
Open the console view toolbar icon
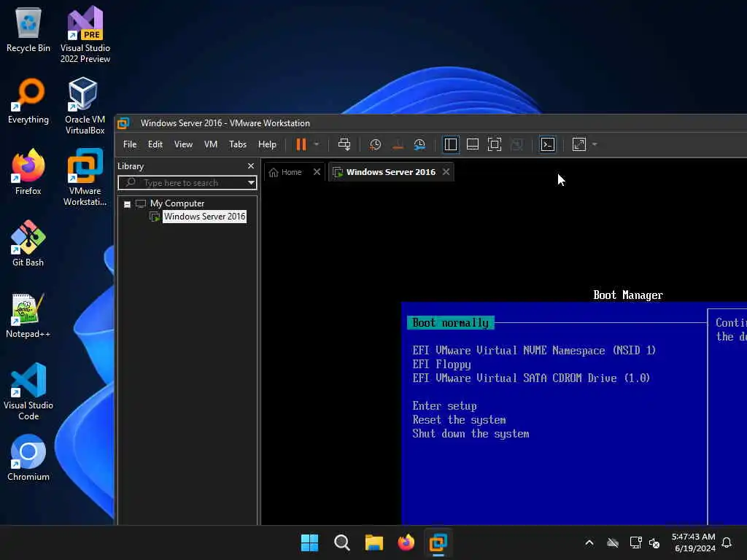(x=548, y=144)
